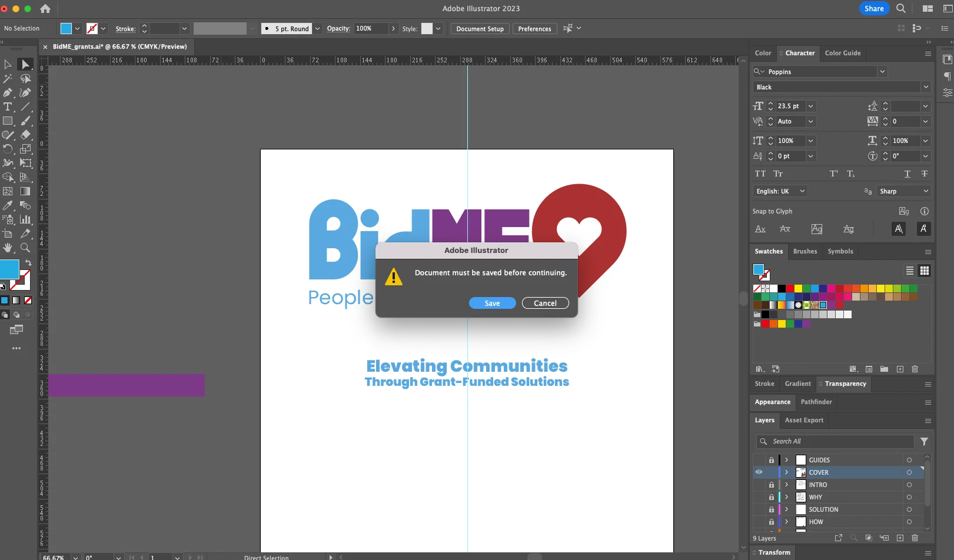954x560 pixels.
Task: Open the zoom level dropdown at 66.67%
Action: (75, 557)
